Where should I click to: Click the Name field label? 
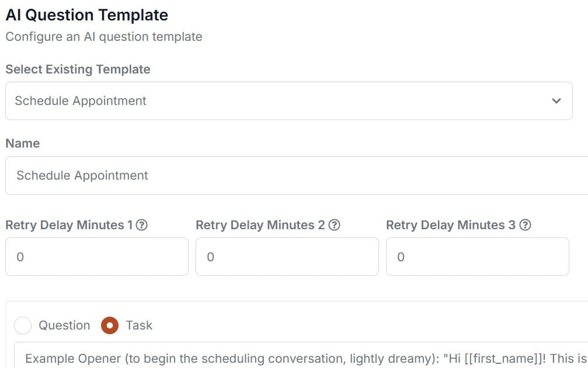[x=23, y=143]
